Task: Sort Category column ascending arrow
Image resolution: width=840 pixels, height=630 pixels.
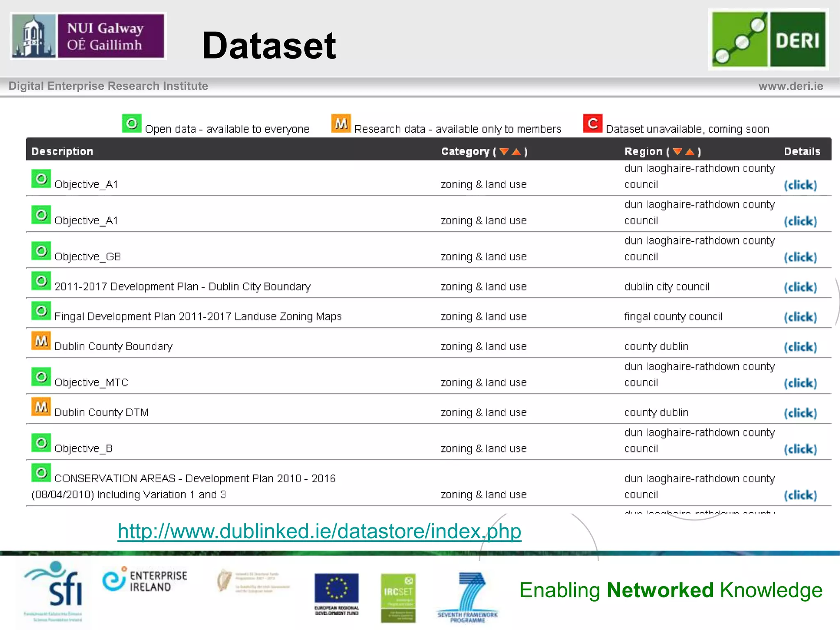Action: (516, 152)
